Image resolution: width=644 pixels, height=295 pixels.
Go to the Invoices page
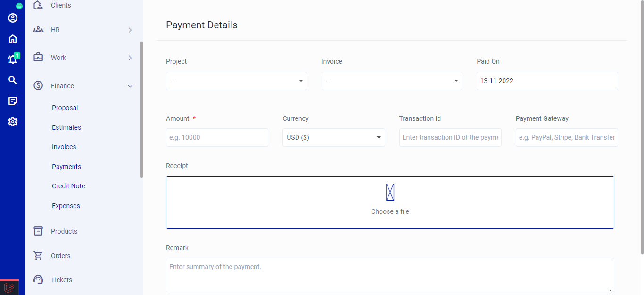64,147
